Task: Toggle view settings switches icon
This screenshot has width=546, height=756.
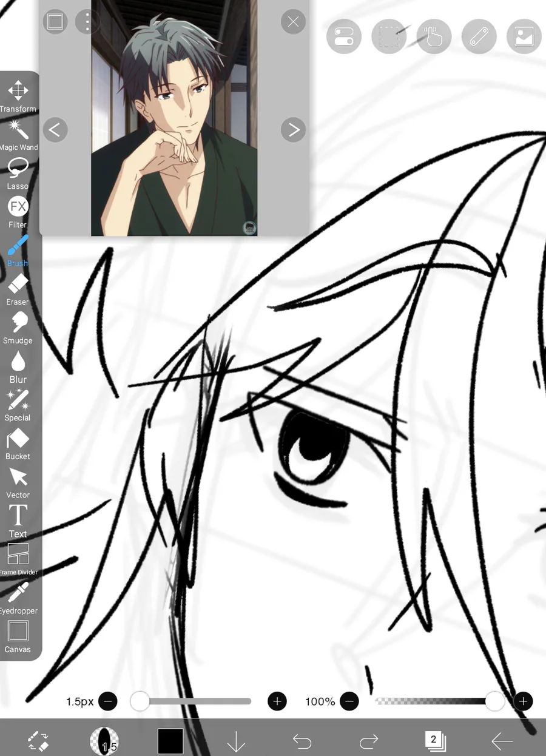Action: tap(344, 36)
